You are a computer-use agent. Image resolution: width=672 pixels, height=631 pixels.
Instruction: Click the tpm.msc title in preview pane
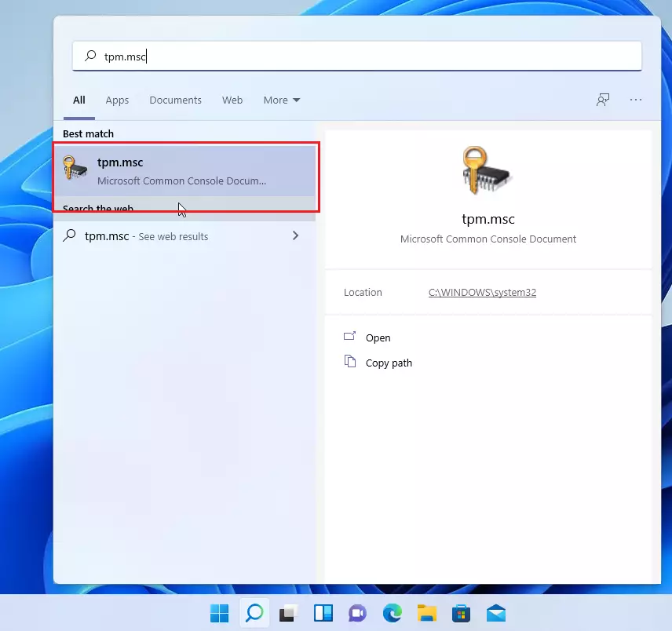click(488, 219)
